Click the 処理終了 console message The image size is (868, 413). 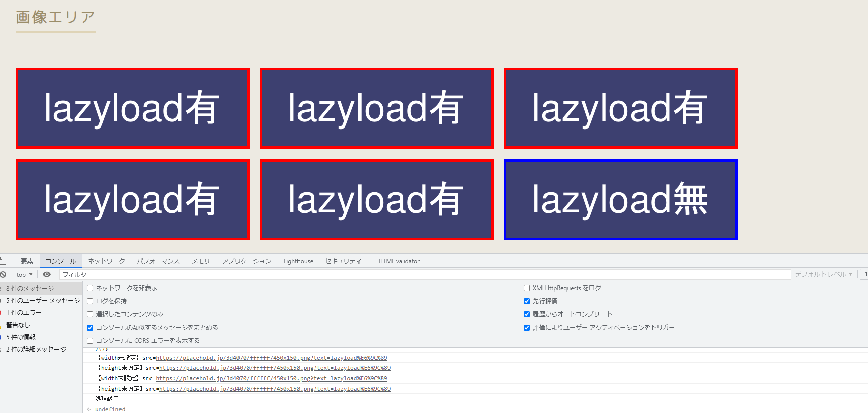(107, 399)
